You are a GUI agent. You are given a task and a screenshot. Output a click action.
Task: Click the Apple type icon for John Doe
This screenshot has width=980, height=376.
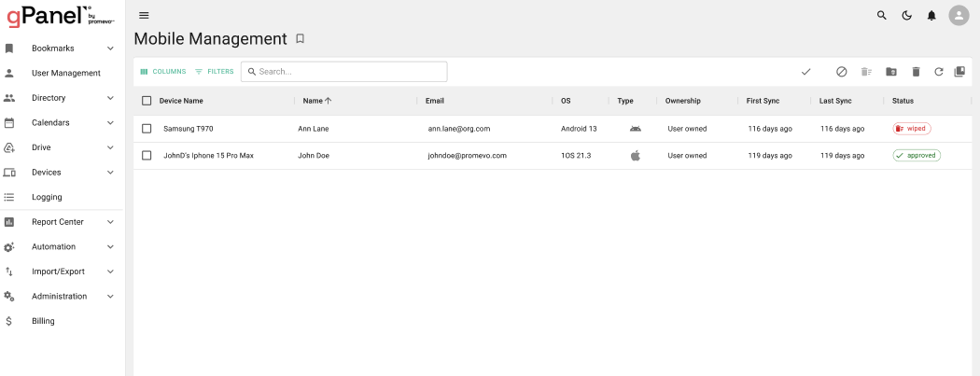click(x=636, y=156)
